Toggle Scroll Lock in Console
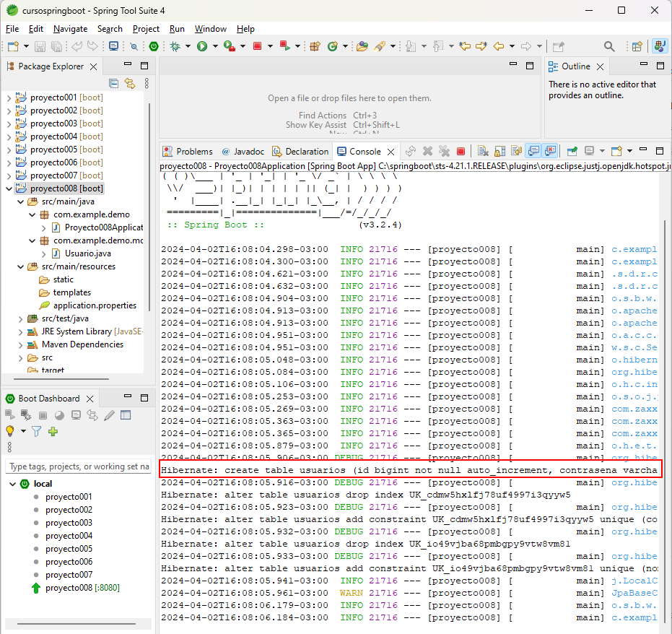Screen dimensions: 672x634 [x=499, y=152]
